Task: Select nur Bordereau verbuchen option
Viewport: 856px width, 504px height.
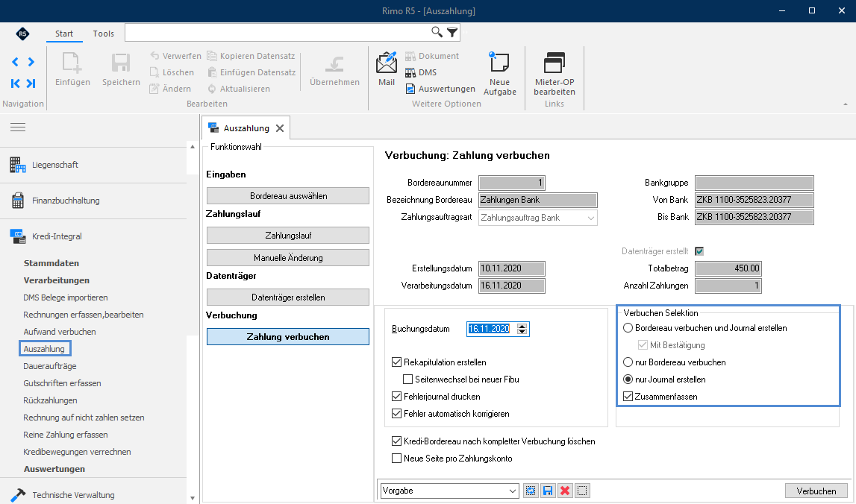Action: (628, 362)
